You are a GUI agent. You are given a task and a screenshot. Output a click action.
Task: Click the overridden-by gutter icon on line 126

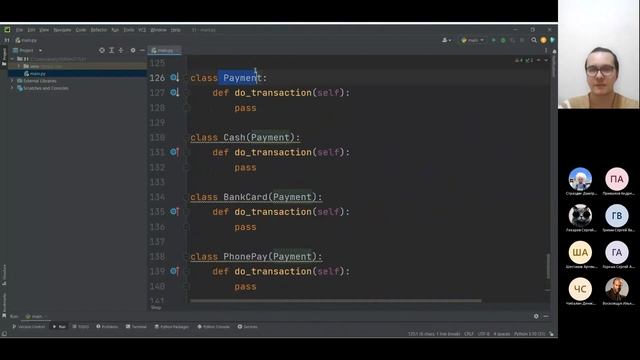click(175, 78)
